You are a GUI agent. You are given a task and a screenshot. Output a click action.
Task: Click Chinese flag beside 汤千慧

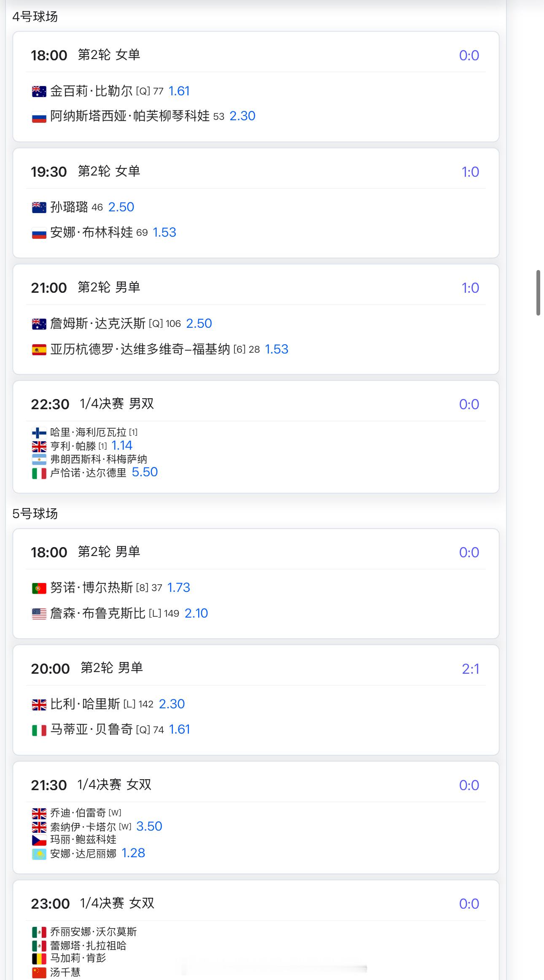click(x=39, y=973)
